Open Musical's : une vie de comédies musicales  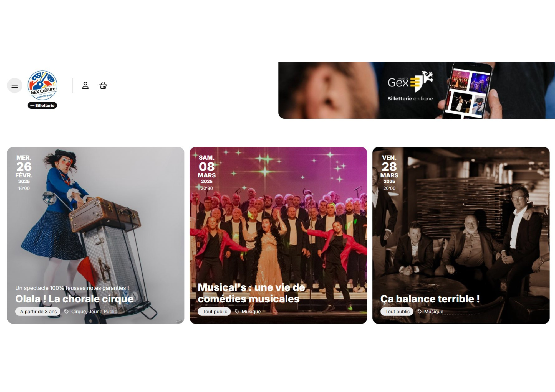coord(251,293)
